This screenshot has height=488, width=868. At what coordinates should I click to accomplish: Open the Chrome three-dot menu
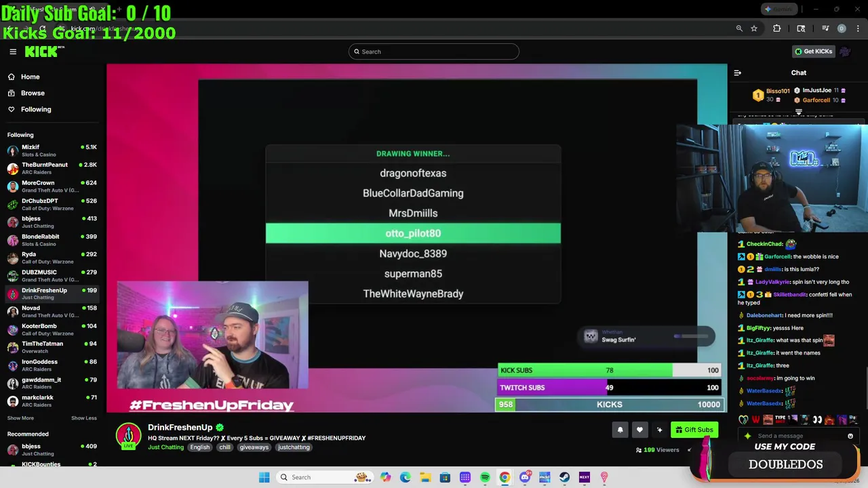[x=858, y=28]
